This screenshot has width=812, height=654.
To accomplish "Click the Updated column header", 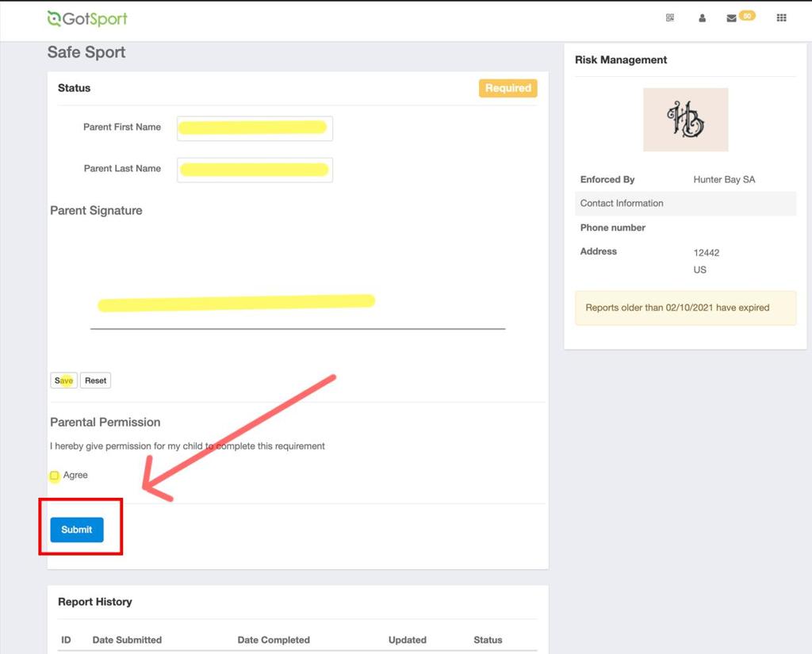I will pyautogui.click(x=408, y=640).
